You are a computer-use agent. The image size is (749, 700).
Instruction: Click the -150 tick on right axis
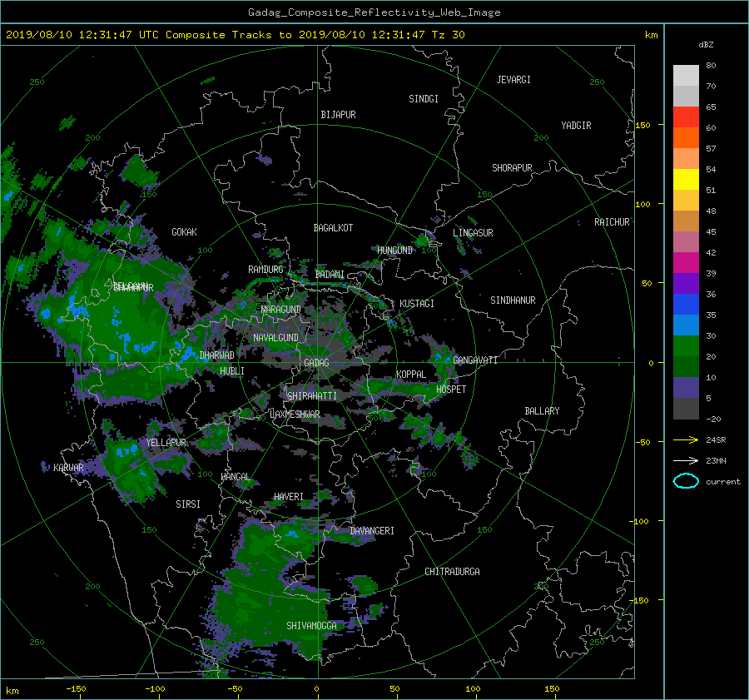(x=640, y=600)
